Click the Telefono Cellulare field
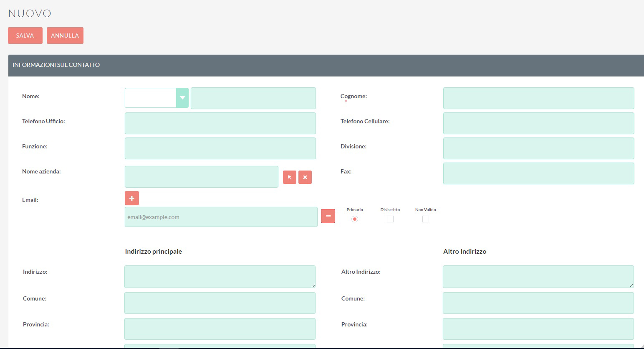Viewport: 644px width, 349px height. (x=538, y=123)
